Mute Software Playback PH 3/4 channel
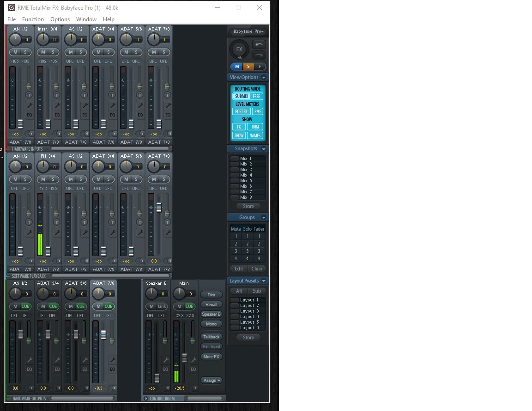Screen dimensions: 532x411 tap(43, 179)
